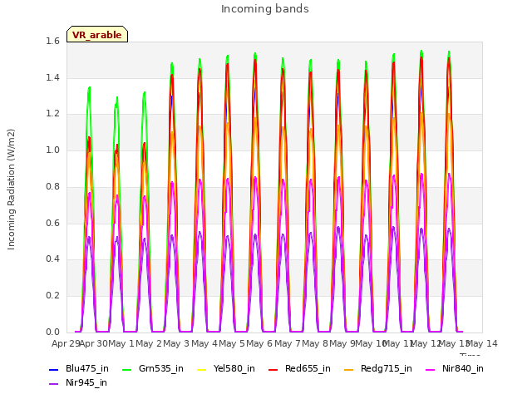Toggle the Nir945_in legend entry
This screenshot has width=532, height=399.
78,382
